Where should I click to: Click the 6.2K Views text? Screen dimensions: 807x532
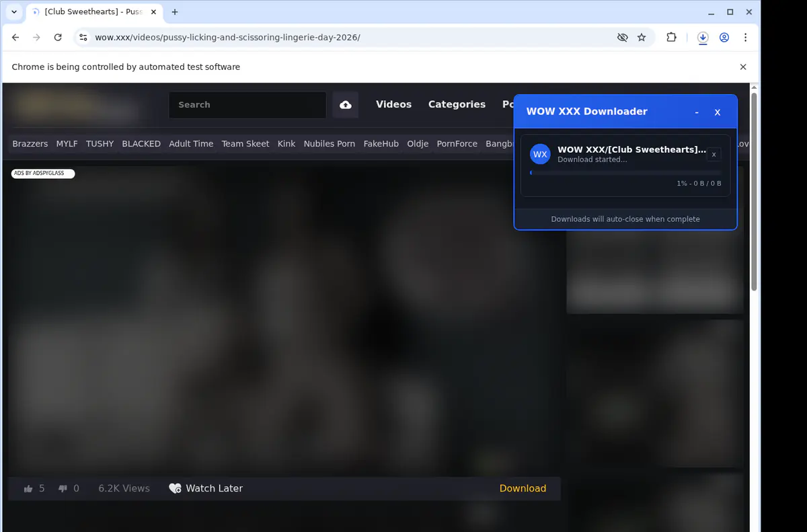point(124,489)
